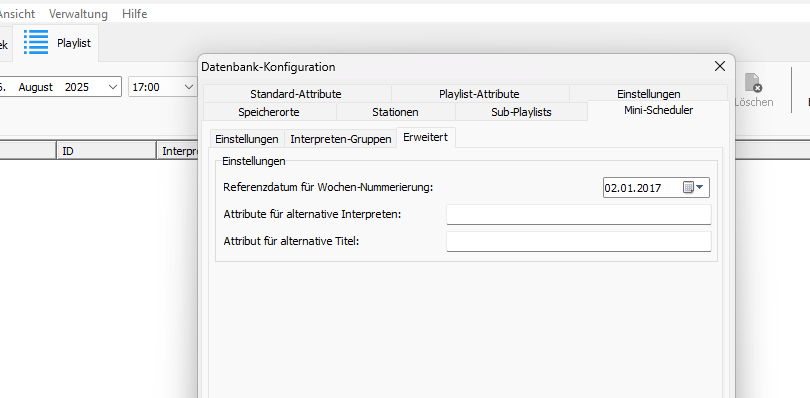Click the Datenbank-Konfiguration title text
This screenshot has height=398, width=810.
(x=268, y=67)
